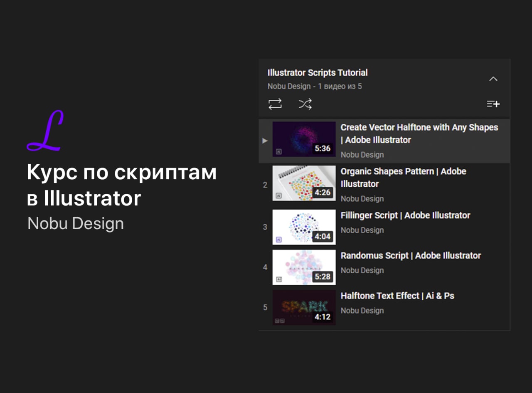Click the Ai badge on Create Vector Halftone thumbnail

[279, 152]
